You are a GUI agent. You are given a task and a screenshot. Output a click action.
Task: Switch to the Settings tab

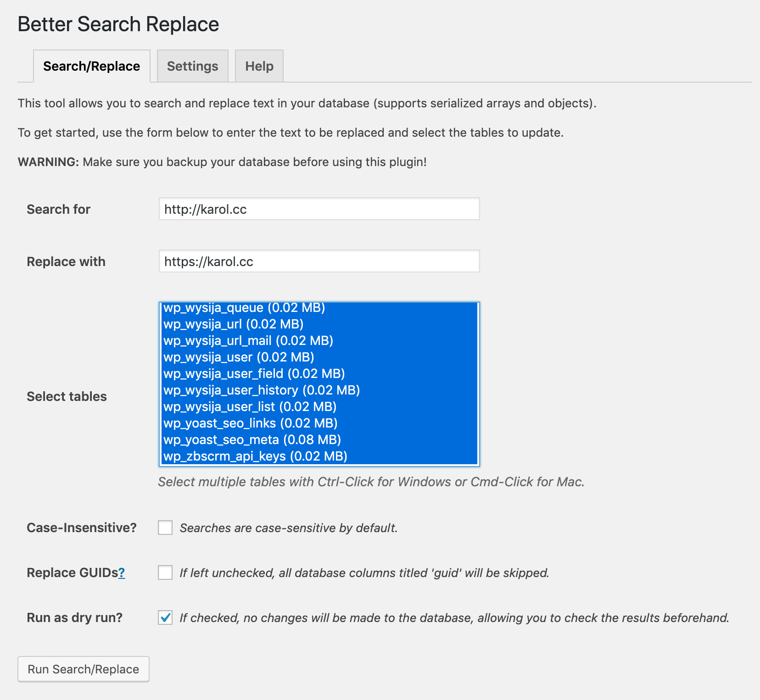tap(192, 66)
